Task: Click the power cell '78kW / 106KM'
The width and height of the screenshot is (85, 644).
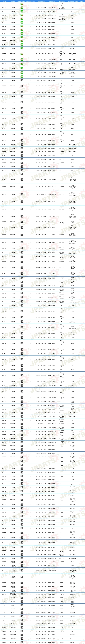Action: point(52,635)
